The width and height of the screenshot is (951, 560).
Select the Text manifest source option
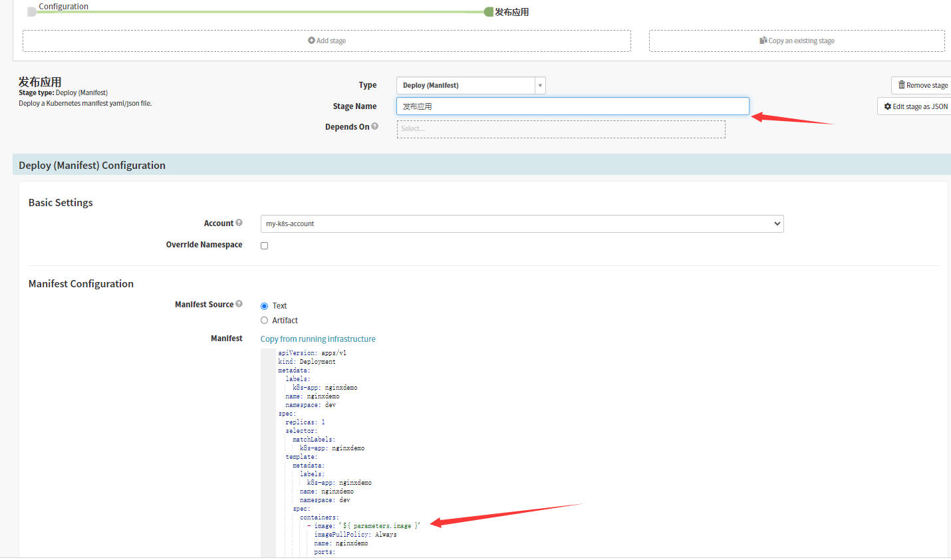tap(264, 306)
